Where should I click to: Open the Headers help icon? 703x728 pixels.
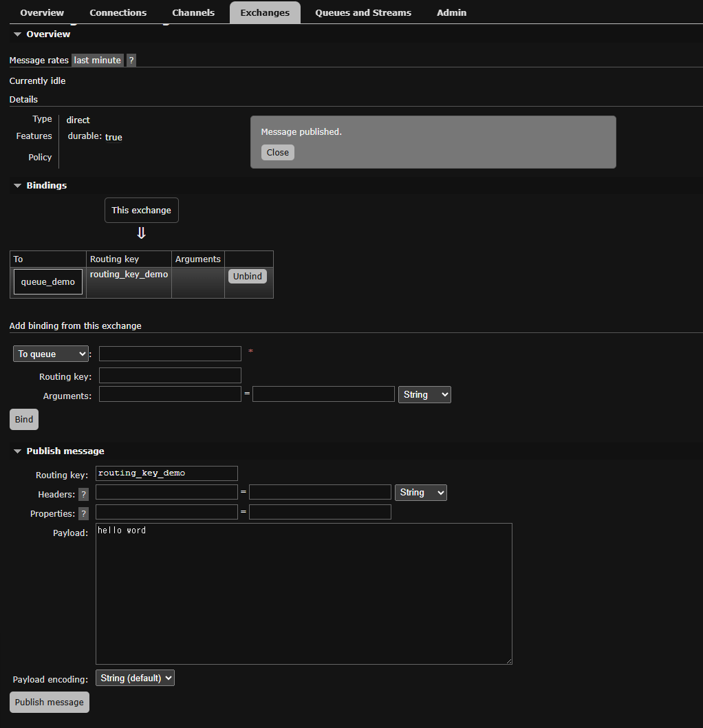83,495
